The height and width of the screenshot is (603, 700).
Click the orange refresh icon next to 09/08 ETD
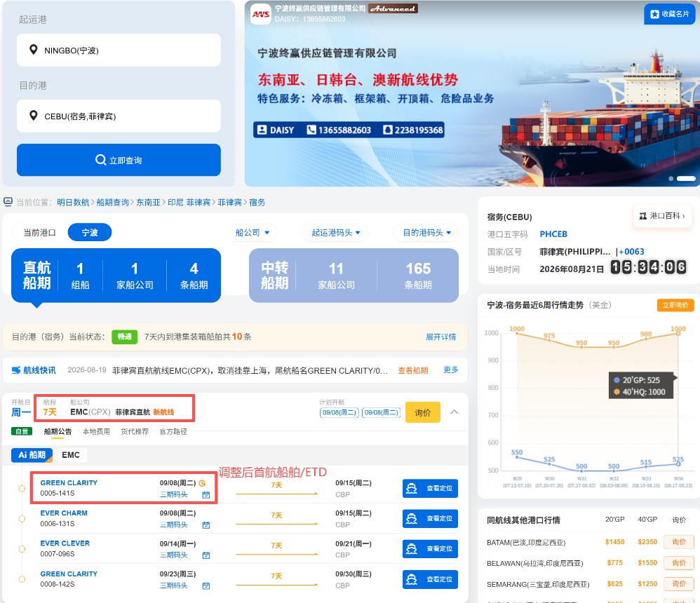(202, 483)
